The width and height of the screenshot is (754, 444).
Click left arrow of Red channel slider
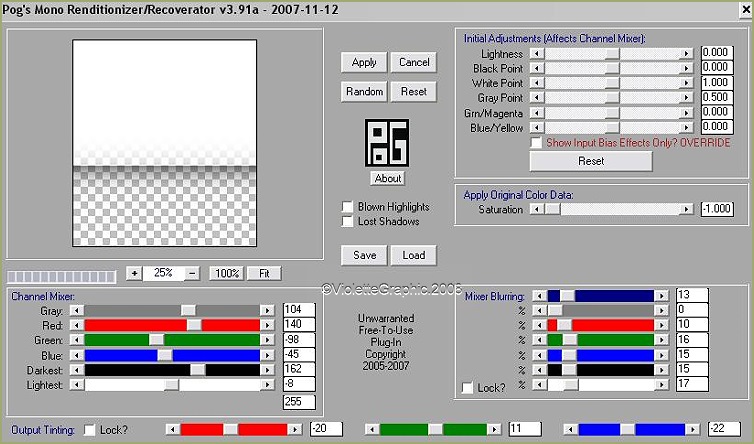point(76,325)
